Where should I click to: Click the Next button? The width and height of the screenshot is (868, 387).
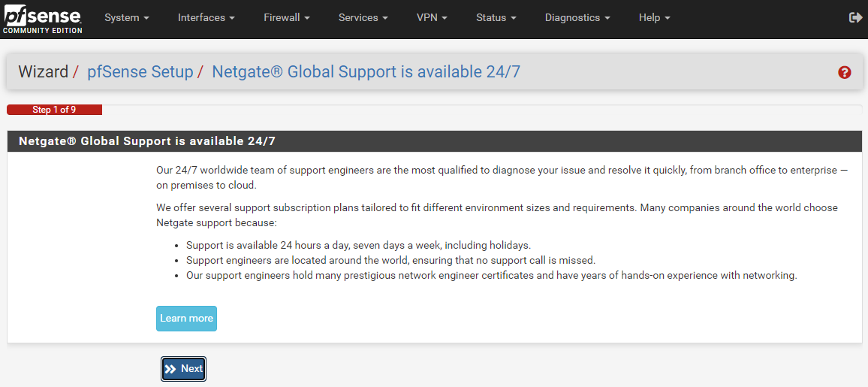pos(184,369)
